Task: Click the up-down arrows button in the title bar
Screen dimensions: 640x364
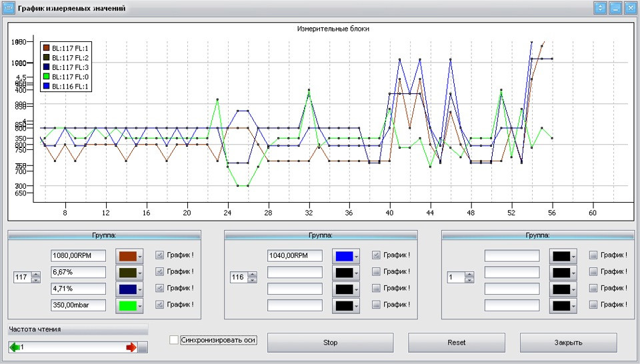Action: click(x=600, y=8)
